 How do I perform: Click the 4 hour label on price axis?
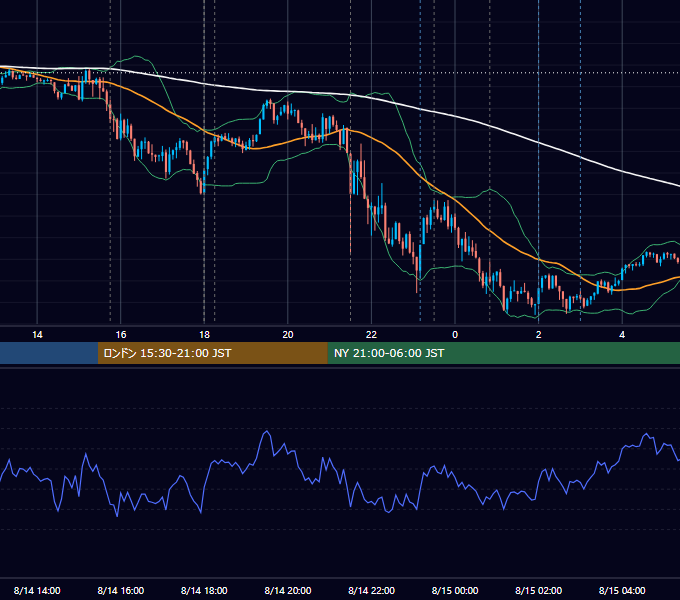[622, 335]
